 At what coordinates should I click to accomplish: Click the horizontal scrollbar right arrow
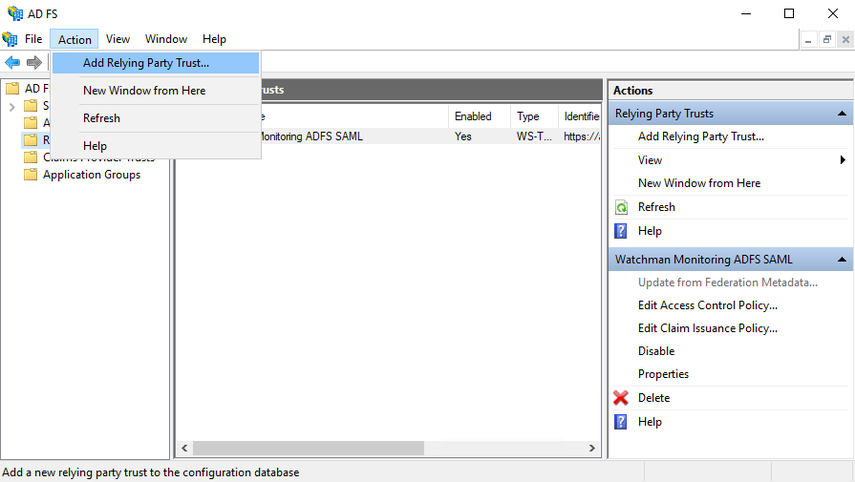(592, 448)
